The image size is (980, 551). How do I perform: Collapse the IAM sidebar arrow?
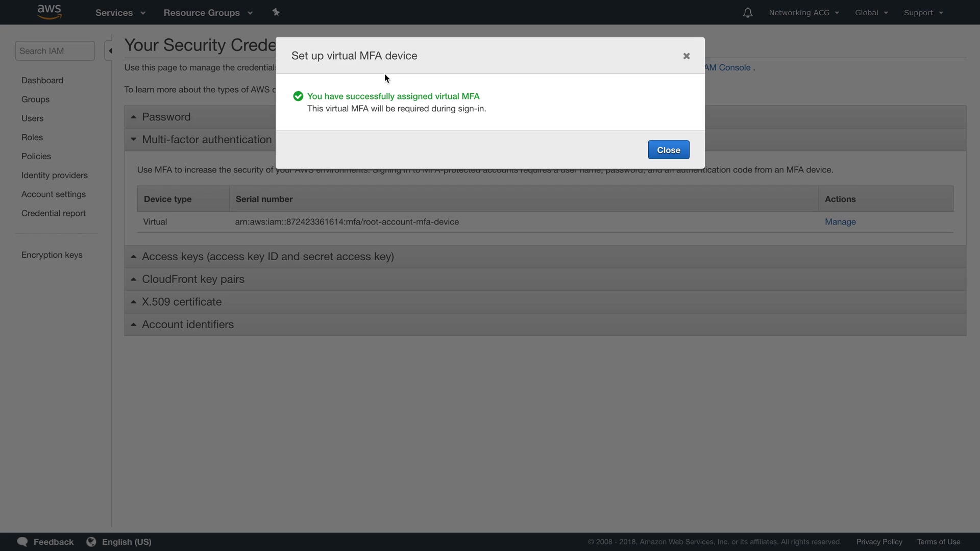click(x=110, y=51)
